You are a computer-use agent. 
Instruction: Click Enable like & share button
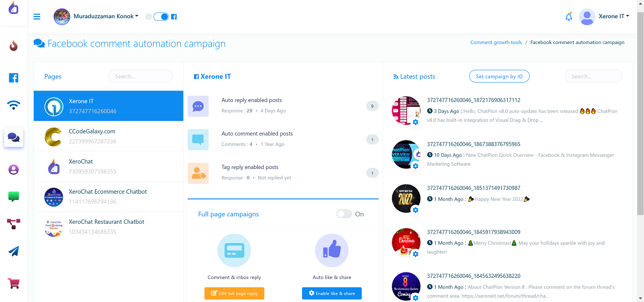[x=332, y=293]
